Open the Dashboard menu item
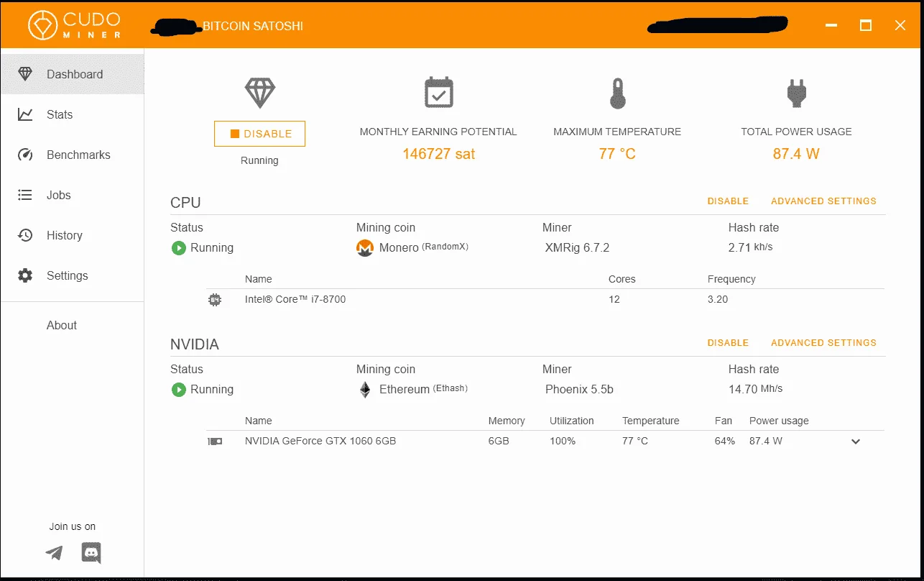The height and width of the screenshot is (581, 924). 72,74
